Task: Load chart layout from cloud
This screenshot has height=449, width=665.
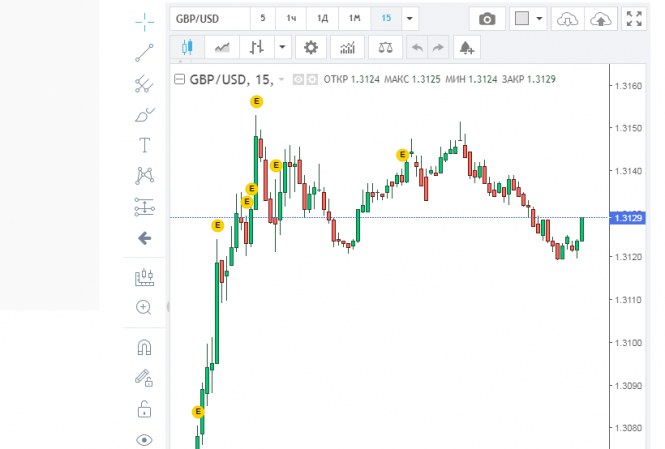Action: [x=567, y=19]
